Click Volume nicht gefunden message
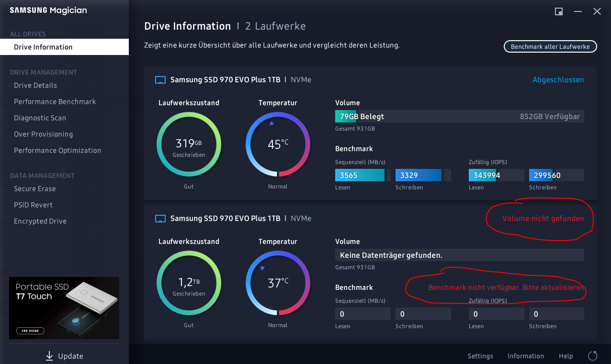The height and width of the screenshot is (364, 611). coord(543,219)
